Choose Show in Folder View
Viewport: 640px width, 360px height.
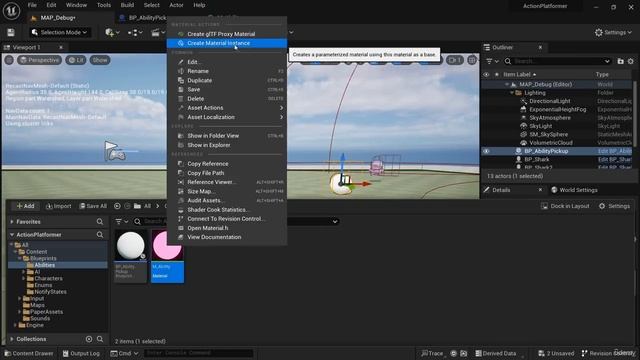227,136
